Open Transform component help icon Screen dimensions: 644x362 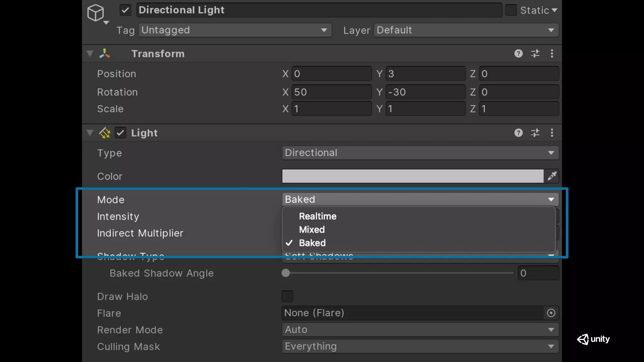point(519,53)
